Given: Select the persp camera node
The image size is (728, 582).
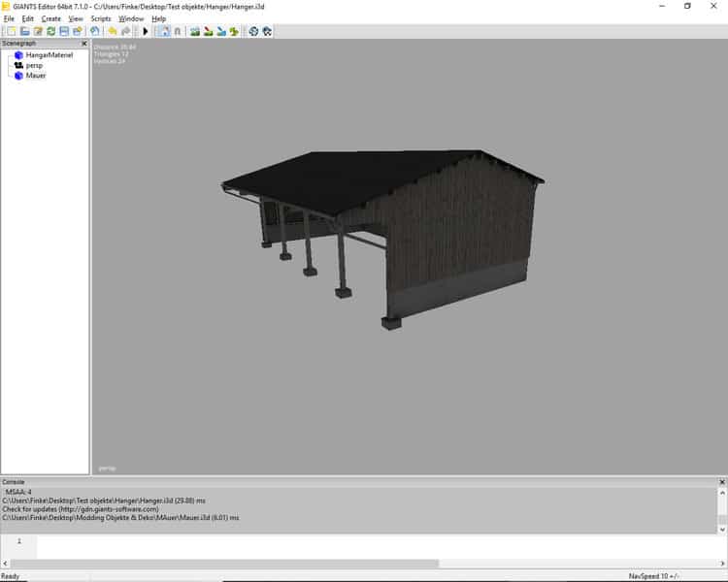Looking at the screenshot, I should coord(35,65).
